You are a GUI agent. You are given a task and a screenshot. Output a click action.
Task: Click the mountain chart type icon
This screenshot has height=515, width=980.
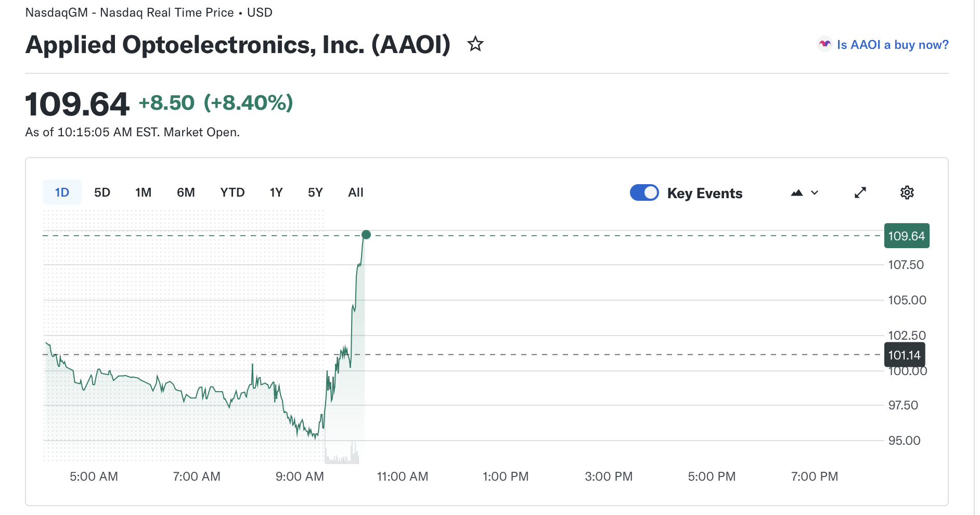797,193
